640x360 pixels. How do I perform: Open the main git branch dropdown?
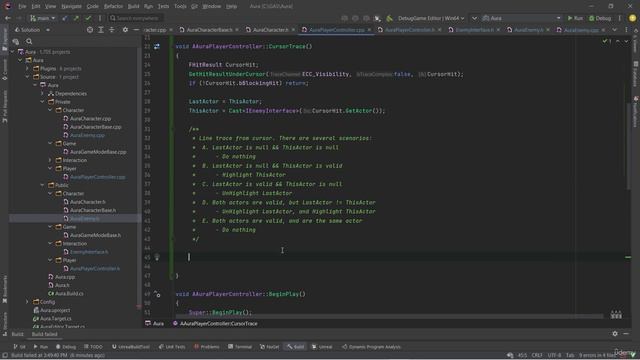(42, 18)
